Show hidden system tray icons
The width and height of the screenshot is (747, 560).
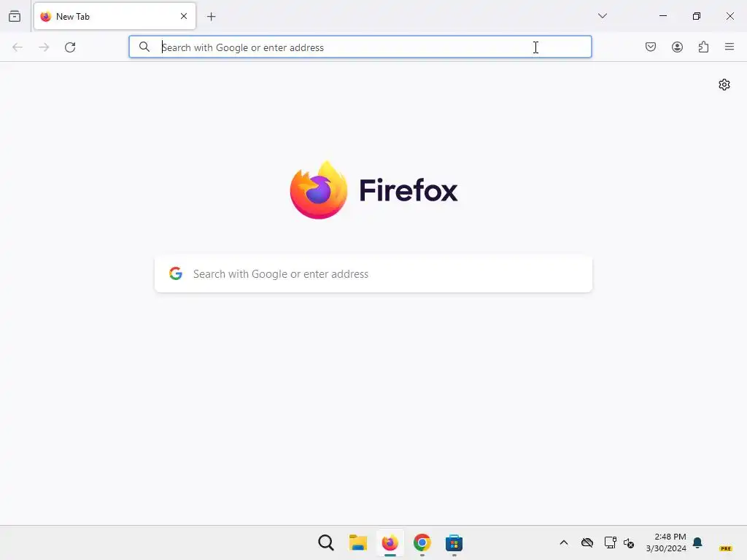[564, 542]
